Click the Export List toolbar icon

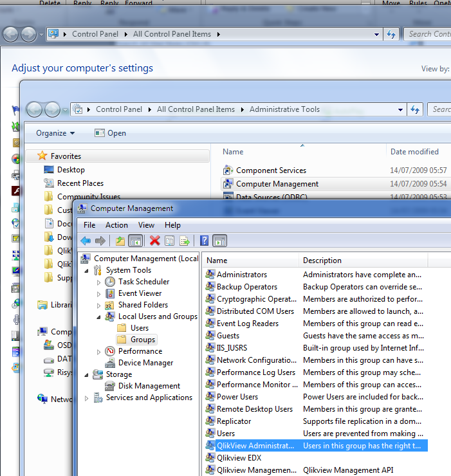[185, 241]
